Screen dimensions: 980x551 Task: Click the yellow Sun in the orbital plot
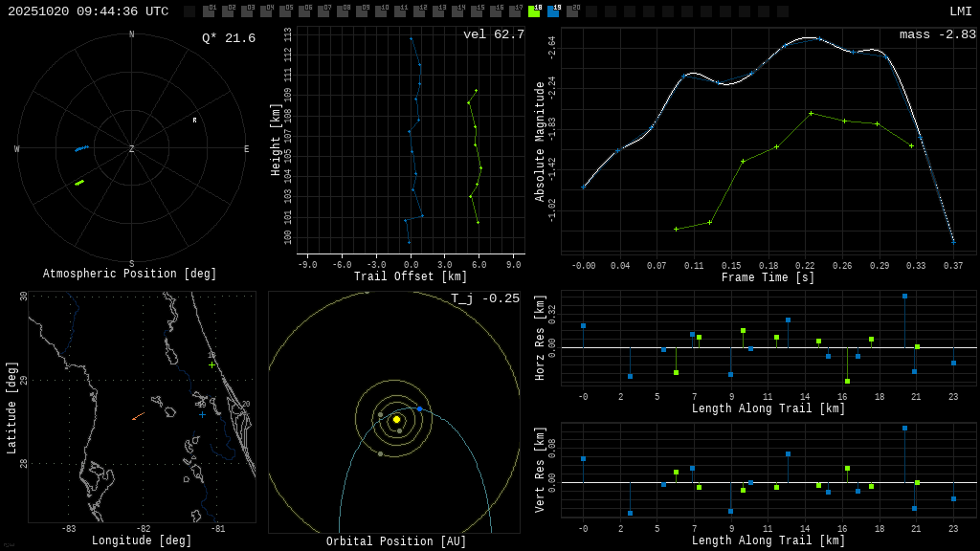(396, 419)
